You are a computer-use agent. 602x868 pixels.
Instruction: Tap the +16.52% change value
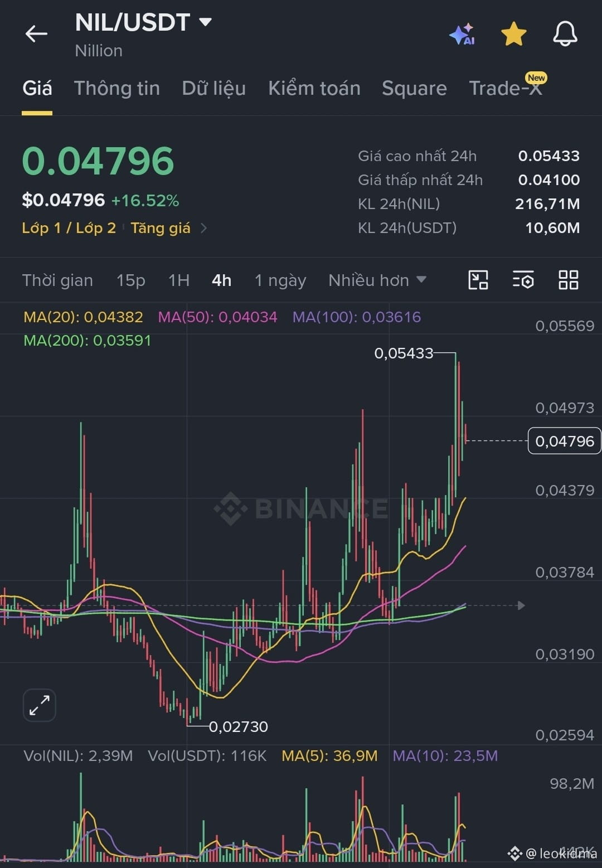[145, 201]
